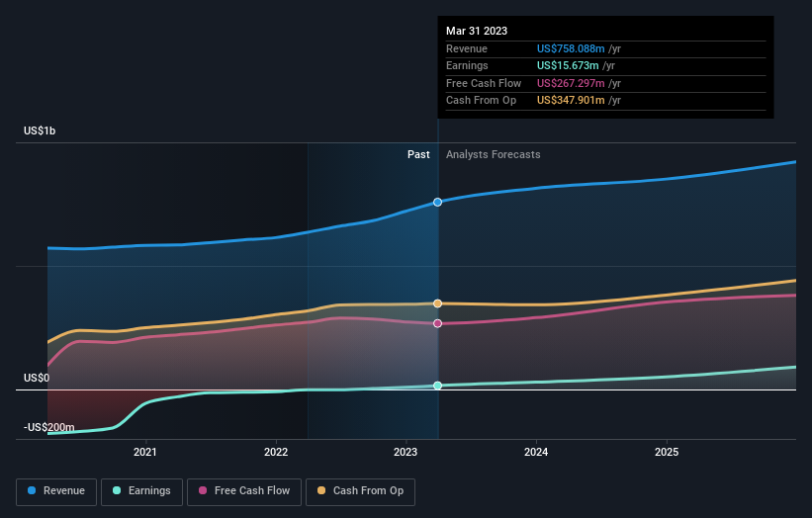Click the US$0 y-axis label
The height and width of the screenshot is (518, 812).
(37, 378)
